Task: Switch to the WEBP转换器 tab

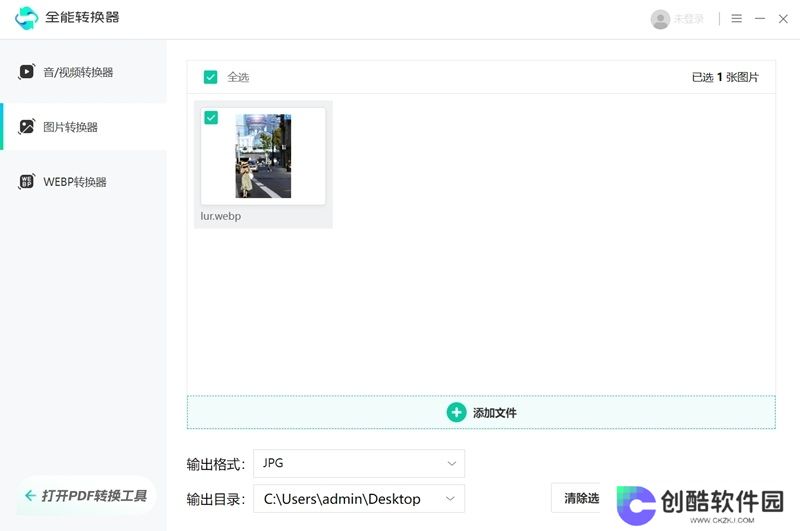Action: (83, 182)
